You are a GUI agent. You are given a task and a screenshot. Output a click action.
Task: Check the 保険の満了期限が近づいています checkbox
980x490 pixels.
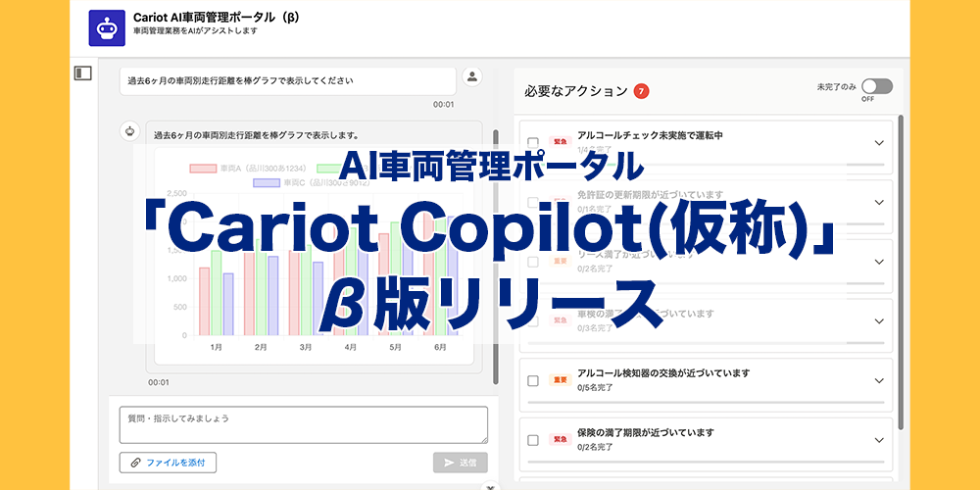[x=532, y=440]
